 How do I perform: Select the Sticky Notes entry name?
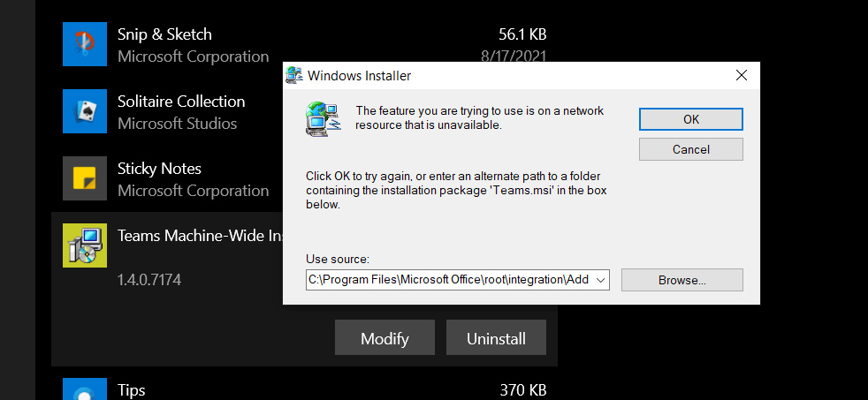[x=159, y=168]
